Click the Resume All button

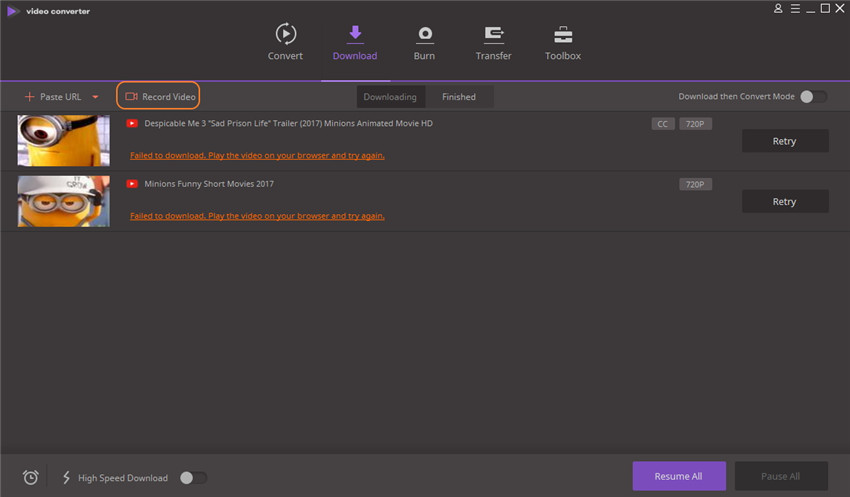[679, 476]
